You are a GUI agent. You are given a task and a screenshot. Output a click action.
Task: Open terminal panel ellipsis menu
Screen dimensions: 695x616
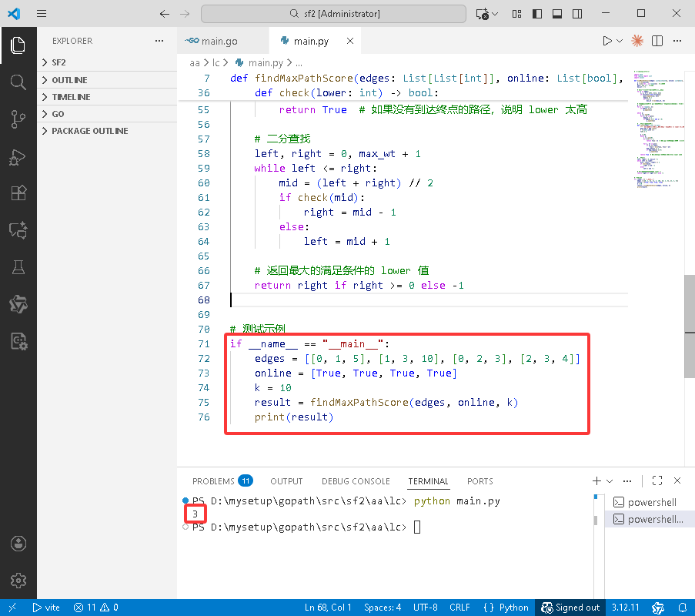(x=627, y=480)
